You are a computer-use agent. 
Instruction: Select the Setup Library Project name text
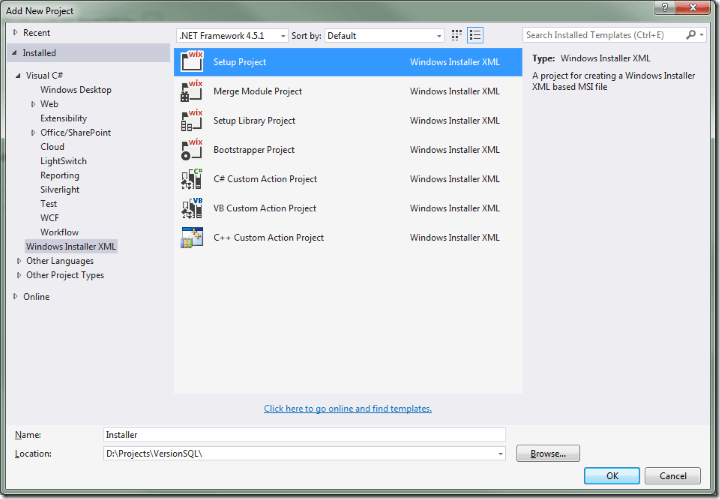point(254,121)
